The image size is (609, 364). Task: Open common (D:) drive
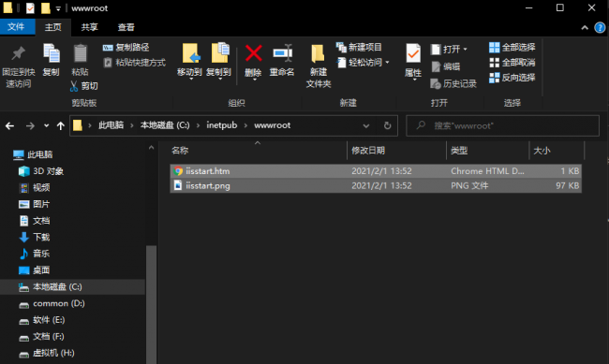point(52,303)
